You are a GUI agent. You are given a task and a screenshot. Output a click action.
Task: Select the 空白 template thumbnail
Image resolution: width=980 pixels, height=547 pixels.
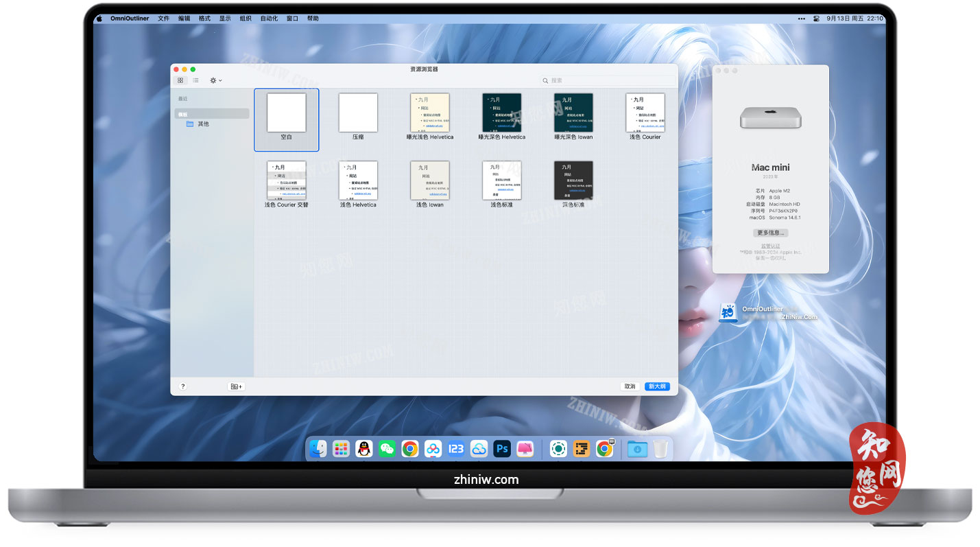[286, 113]
